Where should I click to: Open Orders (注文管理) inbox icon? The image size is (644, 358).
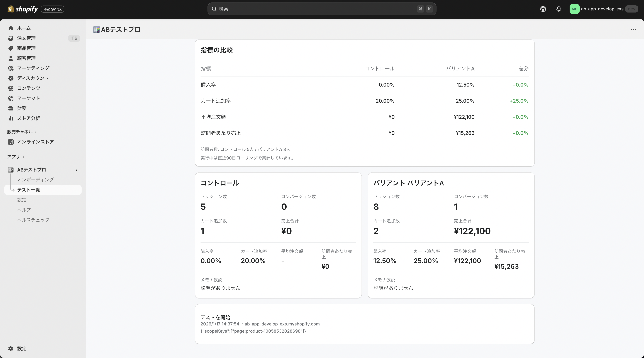point(11,38)
